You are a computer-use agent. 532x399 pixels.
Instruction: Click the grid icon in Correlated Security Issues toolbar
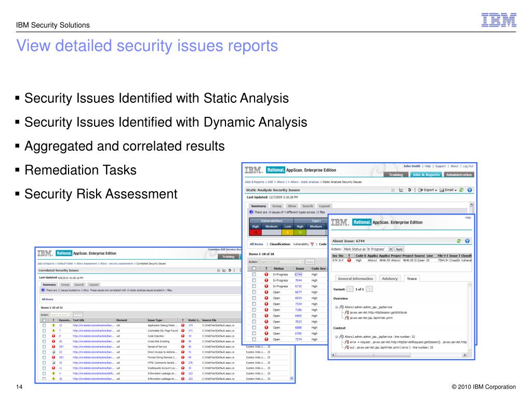(219, 270)
